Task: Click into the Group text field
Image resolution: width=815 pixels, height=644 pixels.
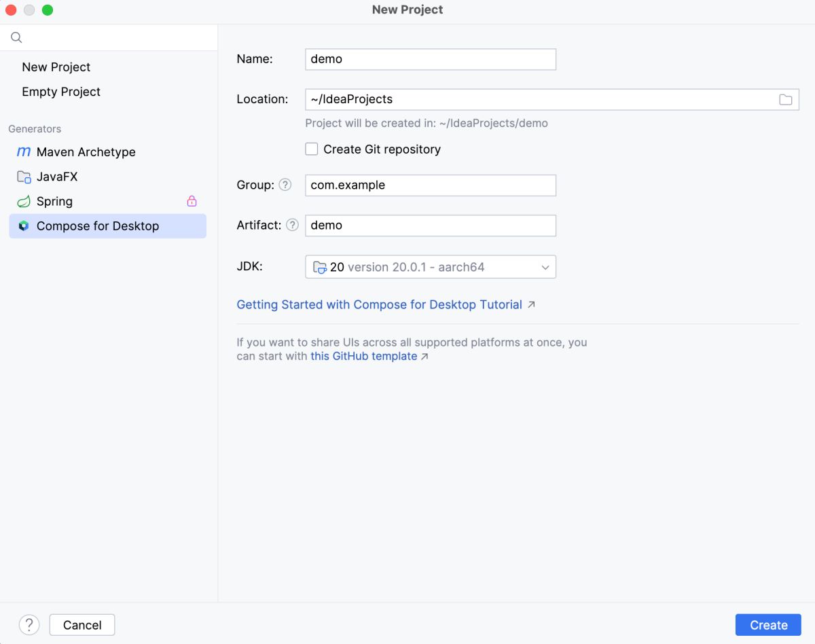Action: (x=431, y=185)
